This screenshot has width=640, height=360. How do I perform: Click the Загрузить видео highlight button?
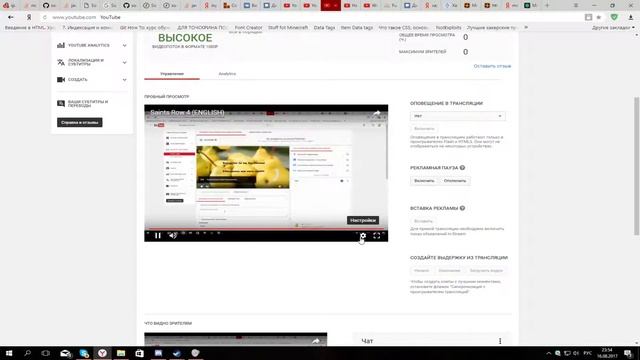(x=486, y=271)
